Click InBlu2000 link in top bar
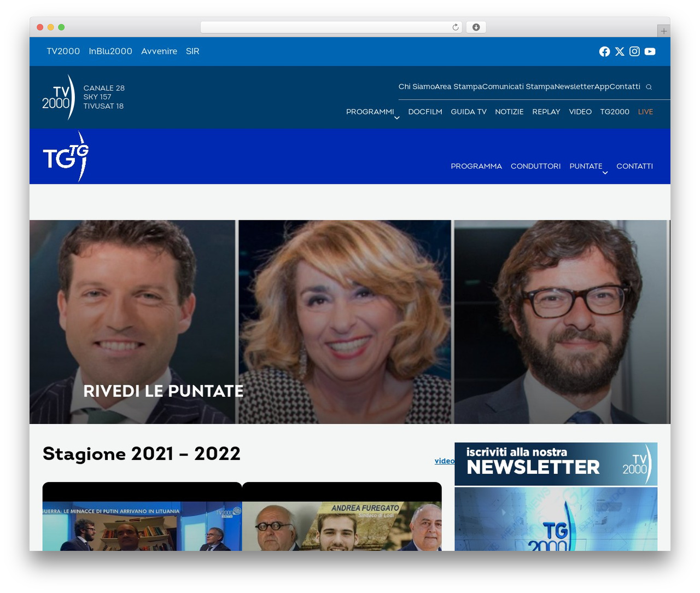The image size is (700, 593). [x=110, y=51]
